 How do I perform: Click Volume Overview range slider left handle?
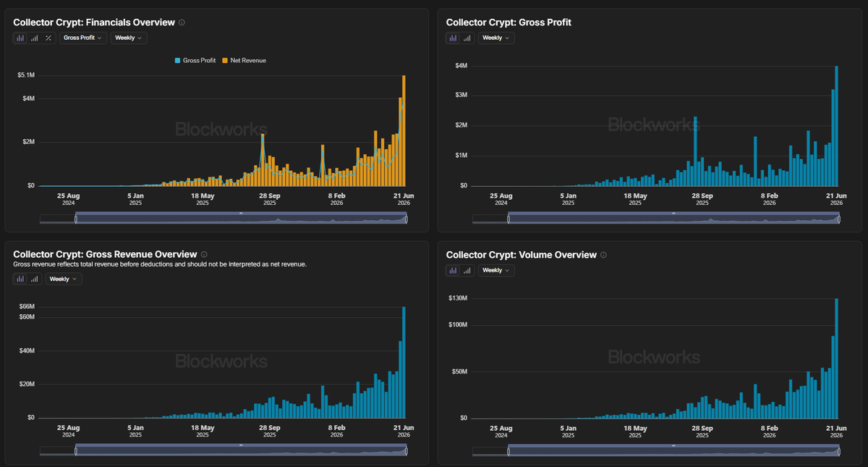[509, 450]
